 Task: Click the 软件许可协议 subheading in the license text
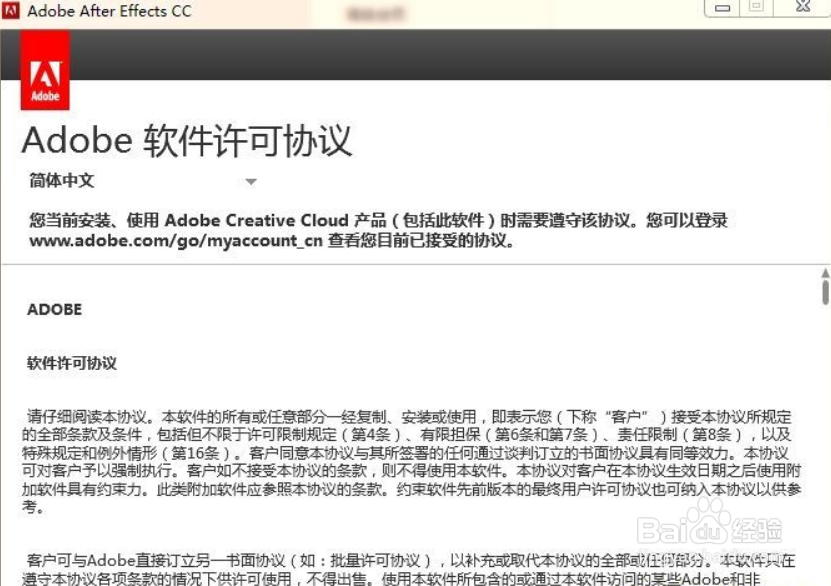[x=72, y=363]
